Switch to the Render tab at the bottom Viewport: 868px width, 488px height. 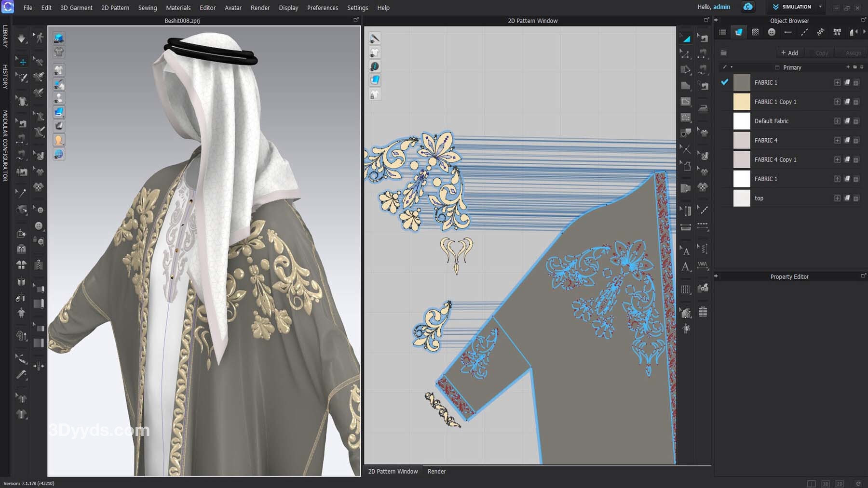pos(436,471)
